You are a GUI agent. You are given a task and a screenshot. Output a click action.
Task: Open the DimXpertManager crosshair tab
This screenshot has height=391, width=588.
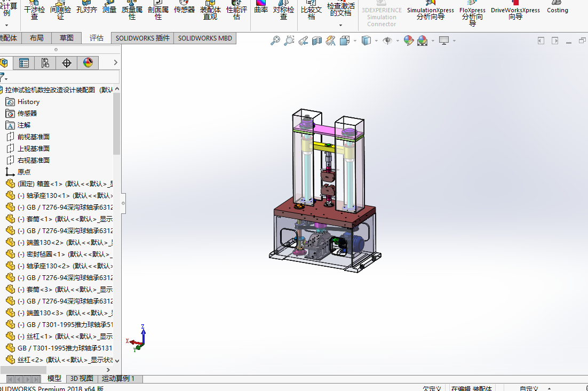(x=66, y=63)
